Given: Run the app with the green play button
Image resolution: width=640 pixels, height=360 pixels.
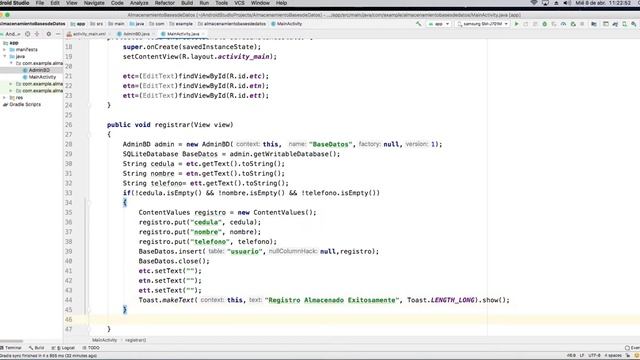Looking at the screenshot, I should pyautogui.click(x=516, y=24).
